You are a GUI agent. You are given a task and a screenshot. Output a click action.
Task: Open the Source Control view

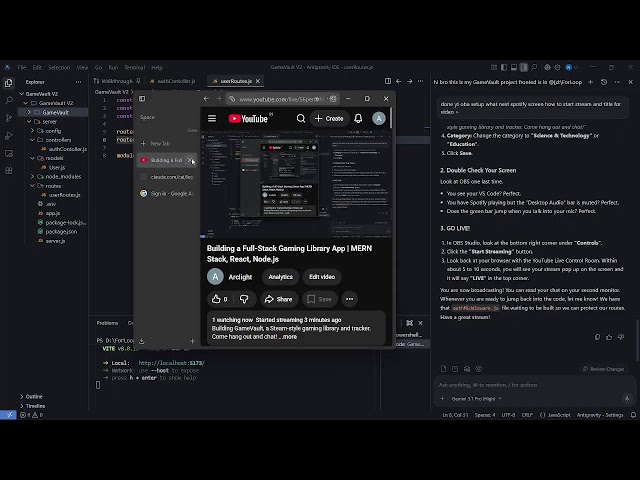pos(9,118)
